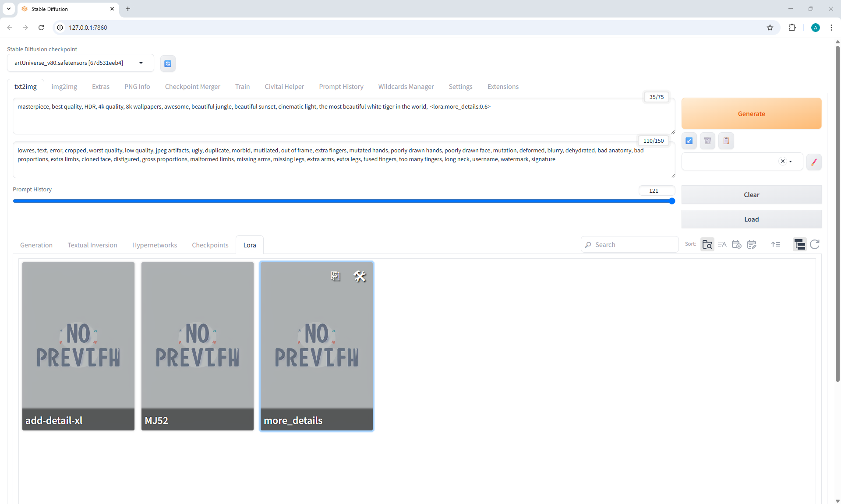Click the trash icon to clear prompt
The image size is (841, 504).
point(707,141)
